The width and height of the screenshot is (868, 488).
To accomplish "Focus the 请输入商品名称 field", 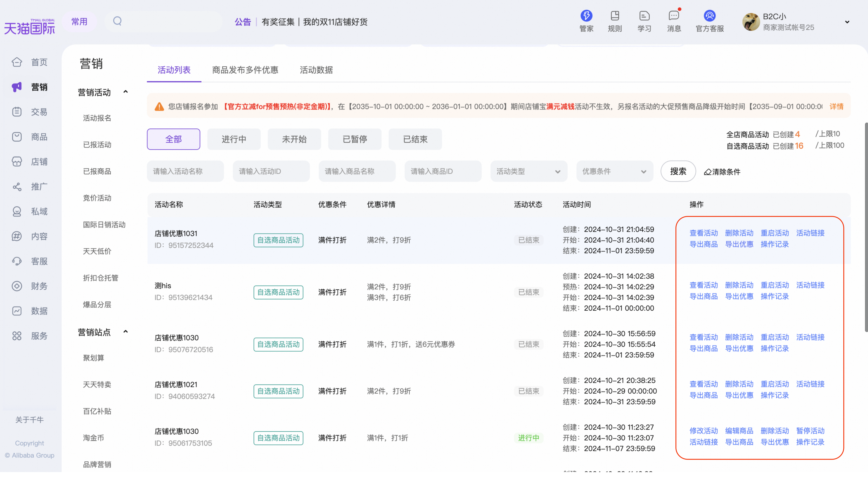I will 357,171.
